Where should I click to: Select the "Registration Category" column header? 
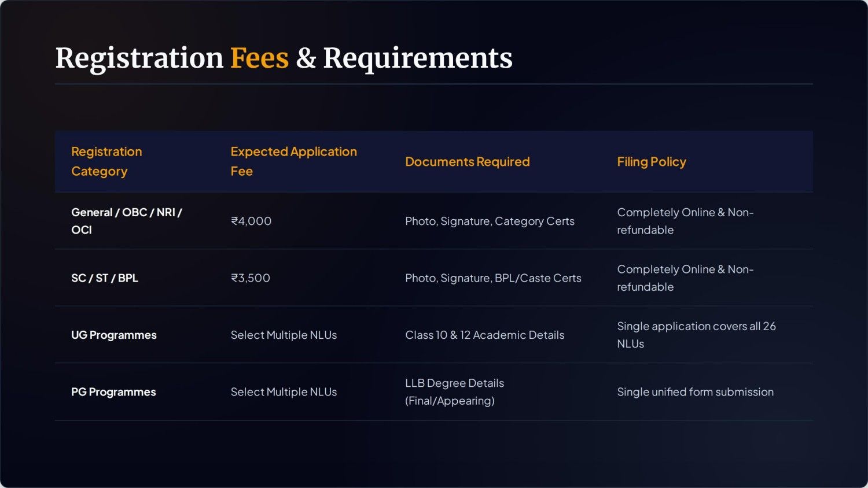click(106, 161)
